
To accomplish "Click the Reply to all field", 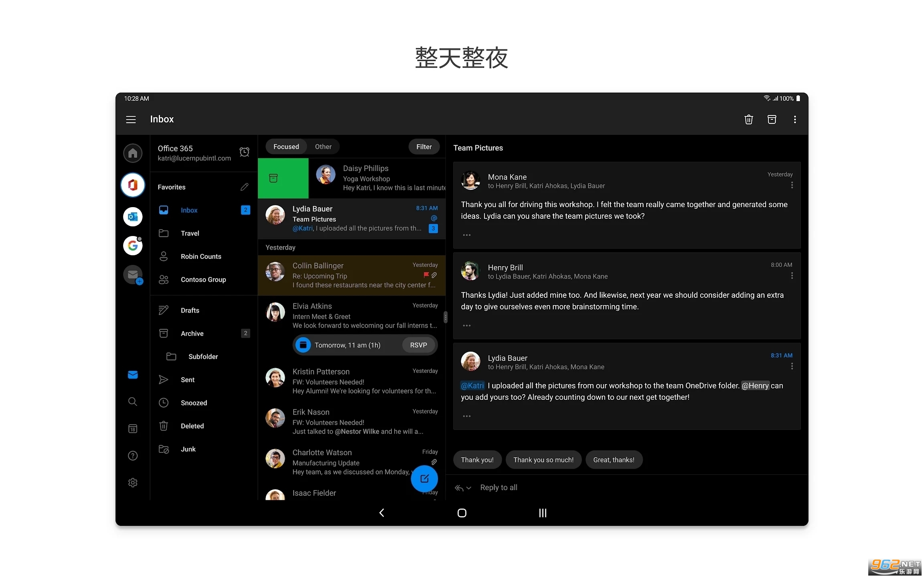I will (498, 488).
